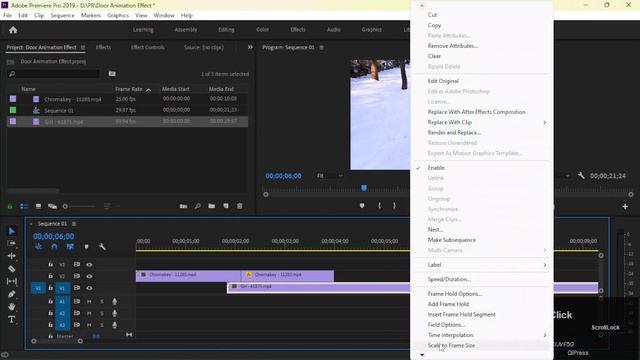
Task: Add Marker button in Program Monitor
Action: coord(362,206)
